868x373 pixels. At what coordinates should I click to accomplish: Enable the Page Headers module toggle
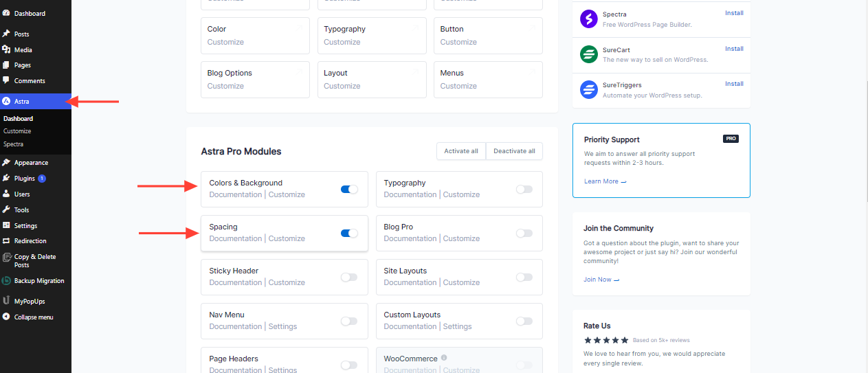point(349,365)
